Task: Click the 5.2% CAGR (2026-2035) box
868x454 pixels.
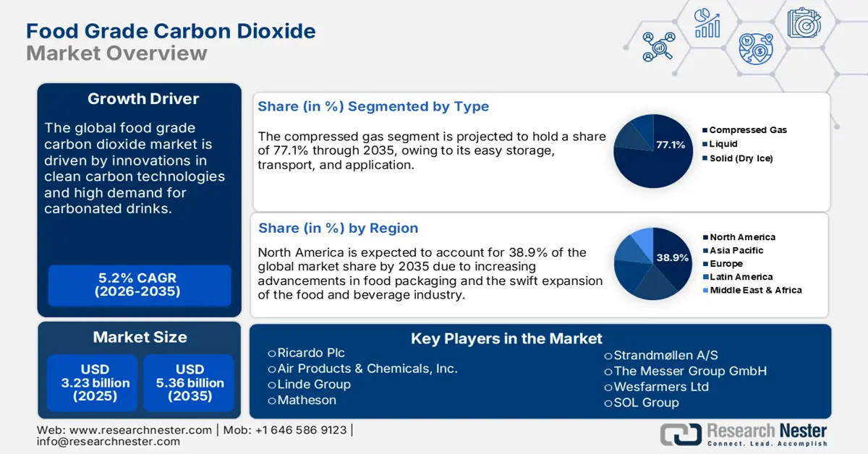Action: coord(140,286)
